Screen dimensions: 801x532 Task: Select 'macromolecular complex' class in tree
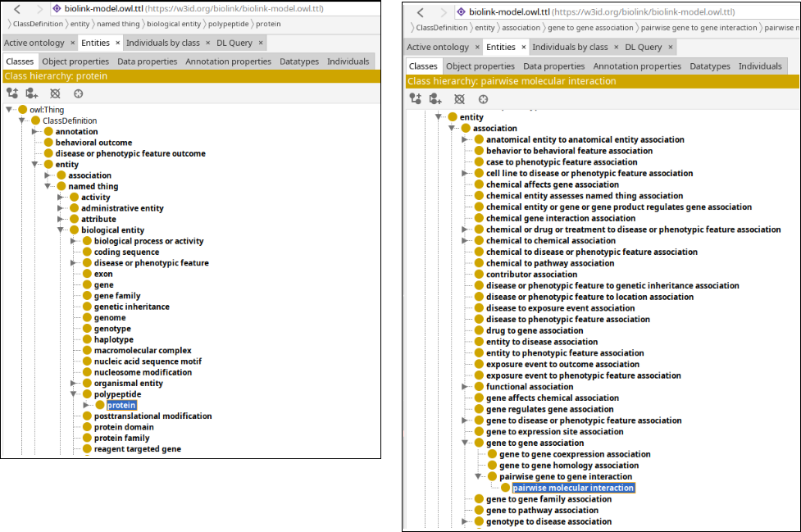(x=143, y=351)
